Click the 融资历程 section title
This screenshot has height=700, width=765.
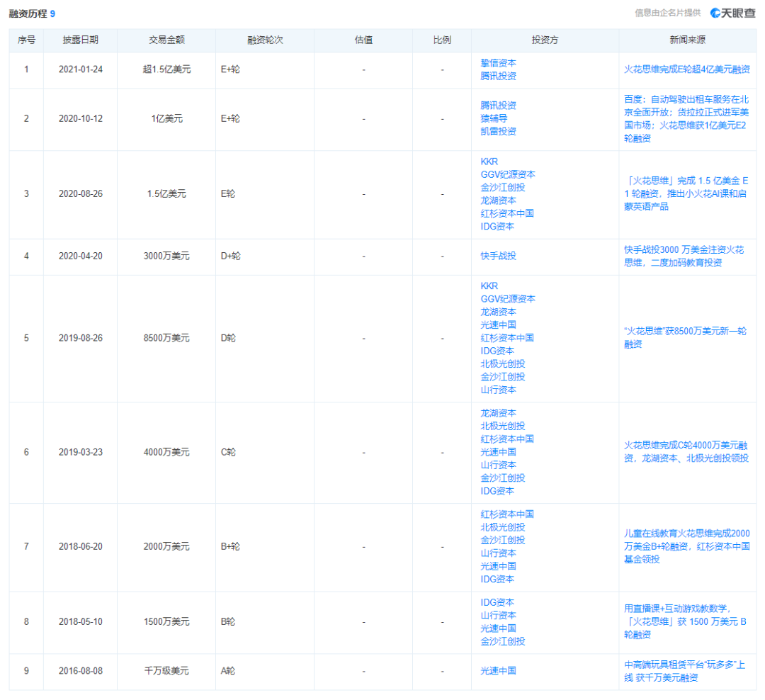[x=28, y=13]
